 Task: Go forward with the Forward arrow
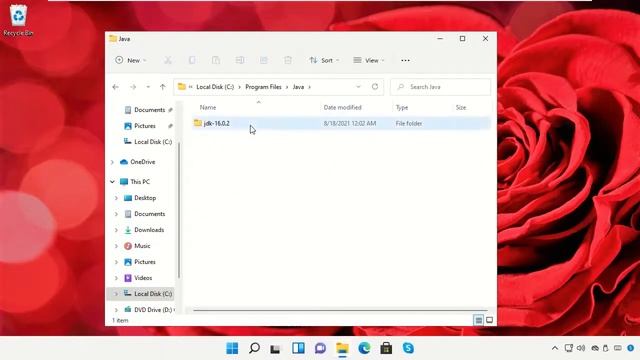click(x=133, y=87)
